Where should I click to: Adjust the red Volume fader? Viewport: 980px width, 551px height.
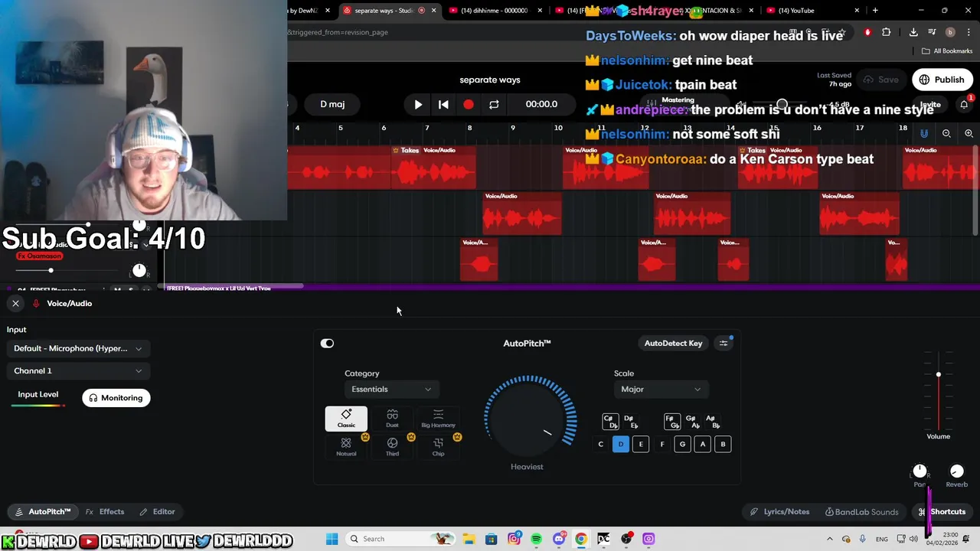tap(939, 374)
